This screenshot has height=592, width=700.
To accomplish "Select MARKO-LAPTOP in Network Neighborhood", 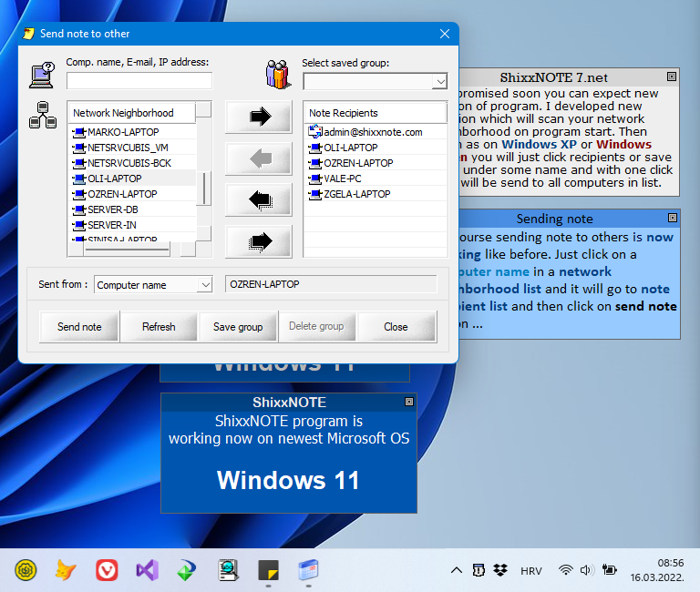I will point(132,132).
